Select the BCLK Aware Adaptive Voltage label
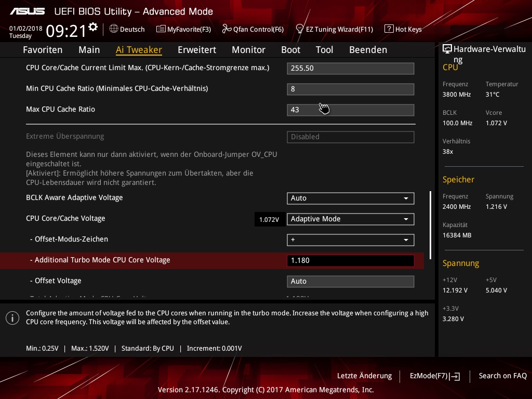Screen dimensions: 532x399 74,198
